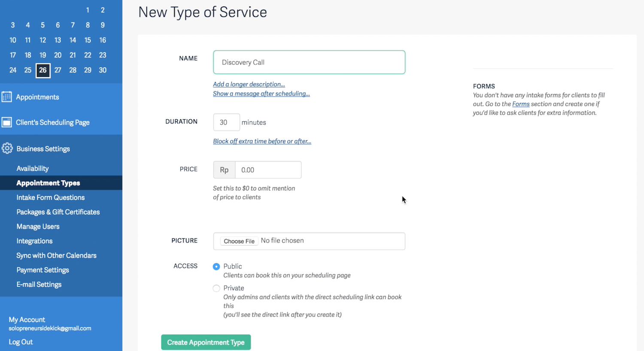Viewport: 644px width, 351px height.
Task: Click the Price amount field
Action: click(x=268, y=170)
